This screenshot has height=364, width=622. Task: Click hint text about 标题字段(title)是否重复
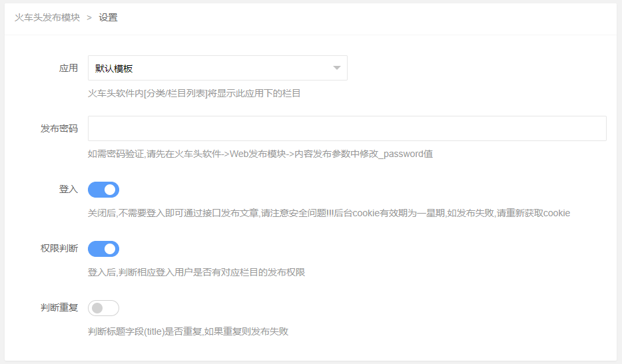click(x=188, y=331)
